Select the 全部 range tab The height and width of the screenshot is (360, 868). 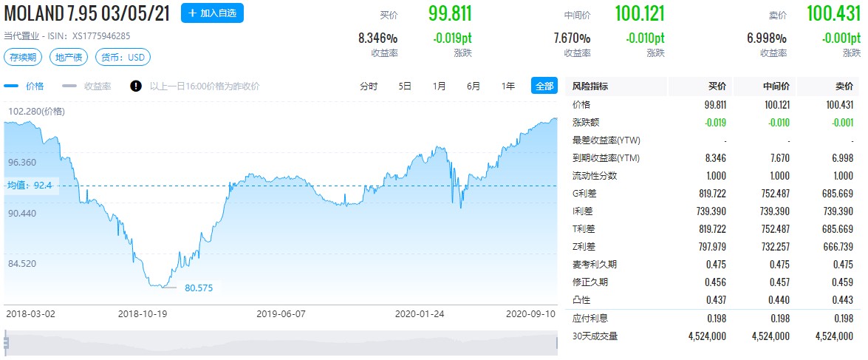point(544,86)
